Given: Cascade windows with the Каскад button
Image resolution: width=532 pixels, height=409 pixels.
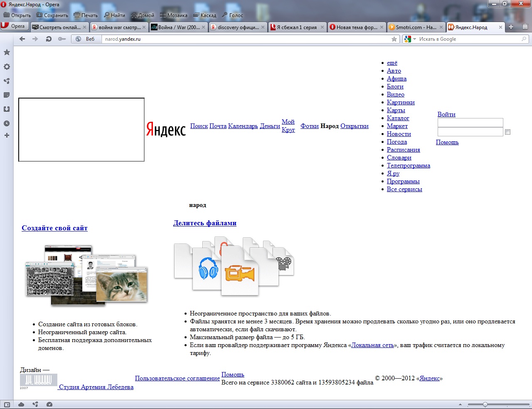Looking at the screenshot, I should point(205,15).
